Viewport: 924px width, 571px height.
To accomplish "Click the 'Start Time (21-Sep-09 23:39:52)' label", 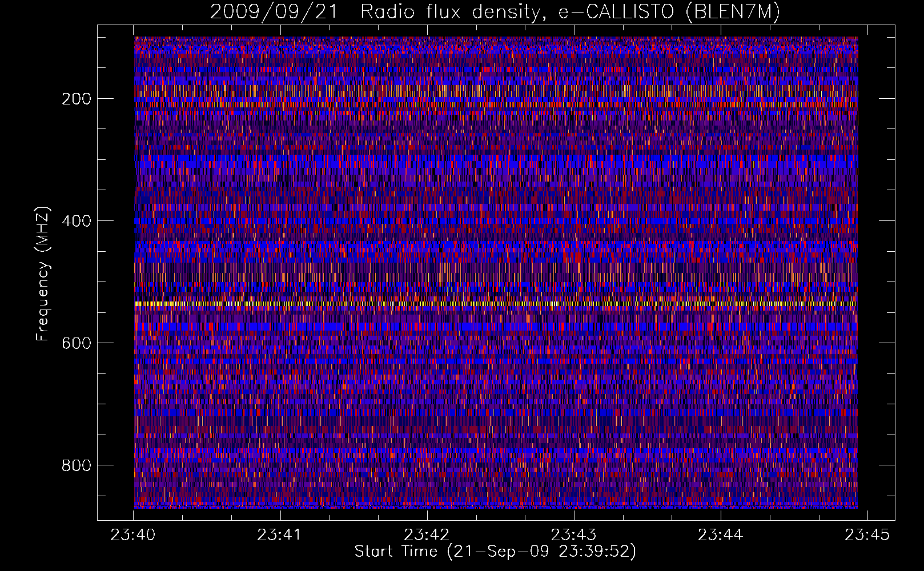I will click(495, 552).
